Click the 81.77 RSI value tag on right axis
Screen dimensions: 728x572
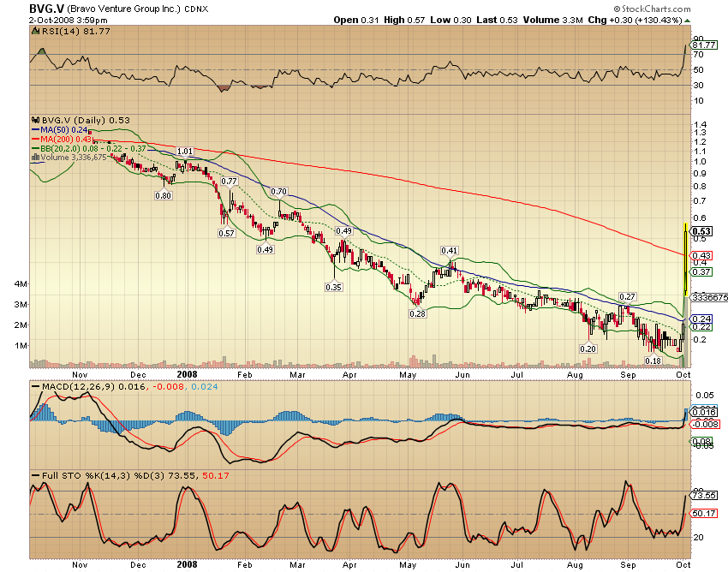704,45
